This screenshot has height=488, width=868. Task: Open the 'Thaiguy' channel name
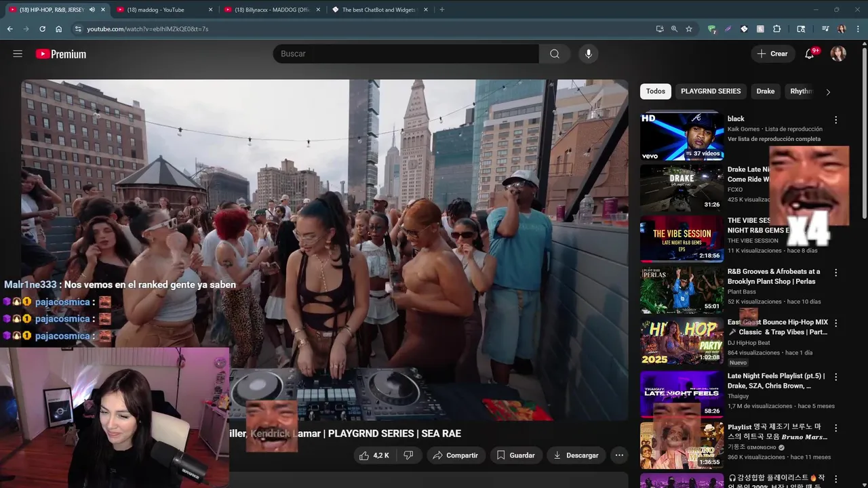click(738, 396)
